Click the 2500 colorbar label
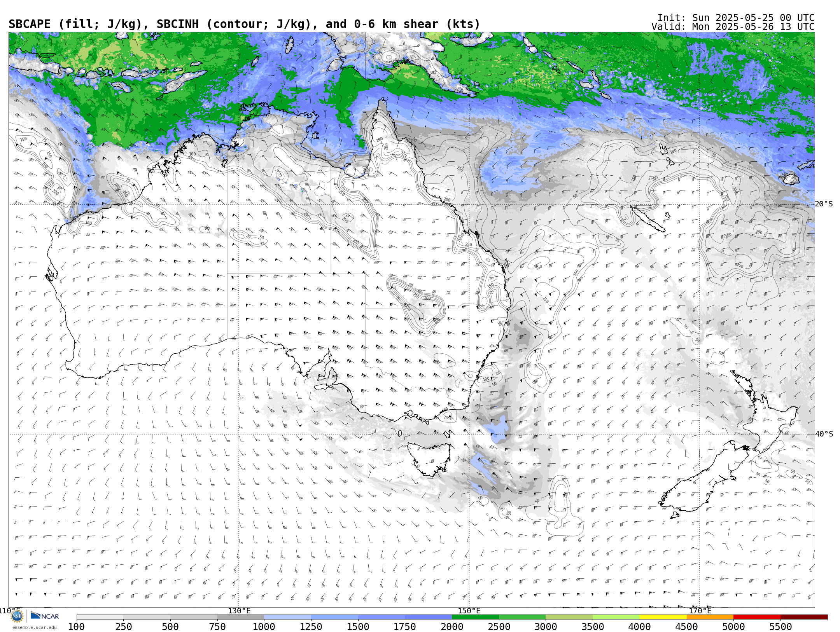Screen dimensions: 840x632 click(499, 627)
